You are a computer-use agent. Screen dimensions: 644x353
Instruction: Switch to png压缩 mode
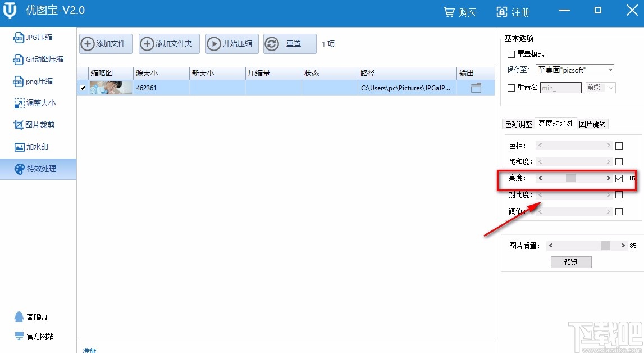point(34,81)
